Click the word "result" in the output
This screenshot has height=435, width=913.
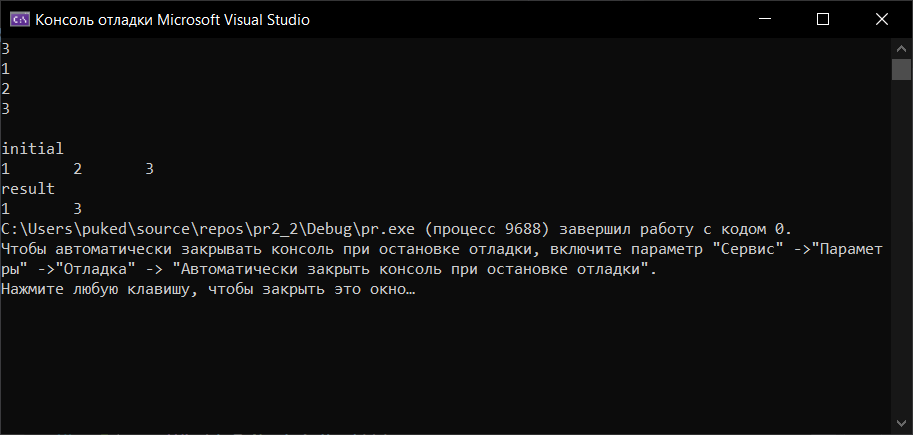point(28,189)
